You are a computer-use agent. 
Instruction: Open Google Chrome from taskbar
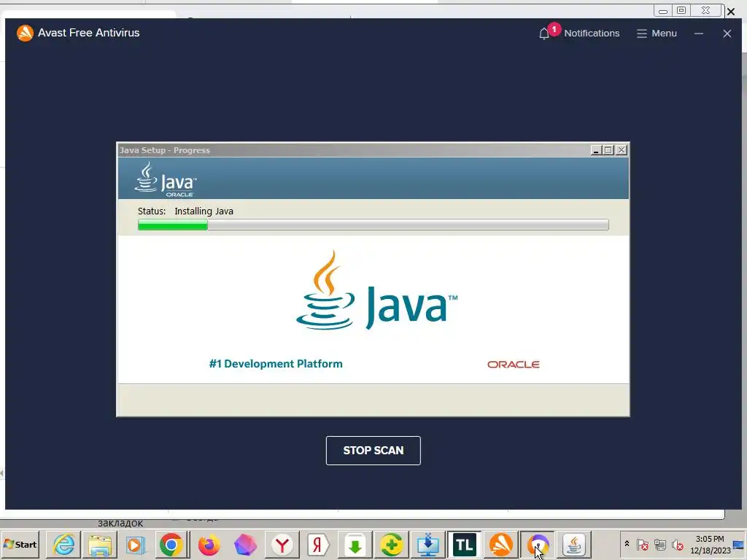pos(171,545)
